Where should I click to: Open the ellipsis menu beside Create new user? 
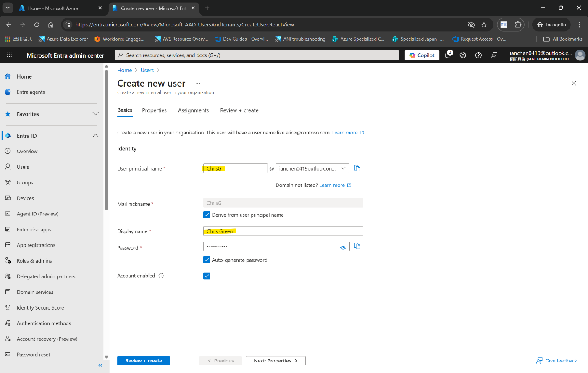[x=198, y=83]
